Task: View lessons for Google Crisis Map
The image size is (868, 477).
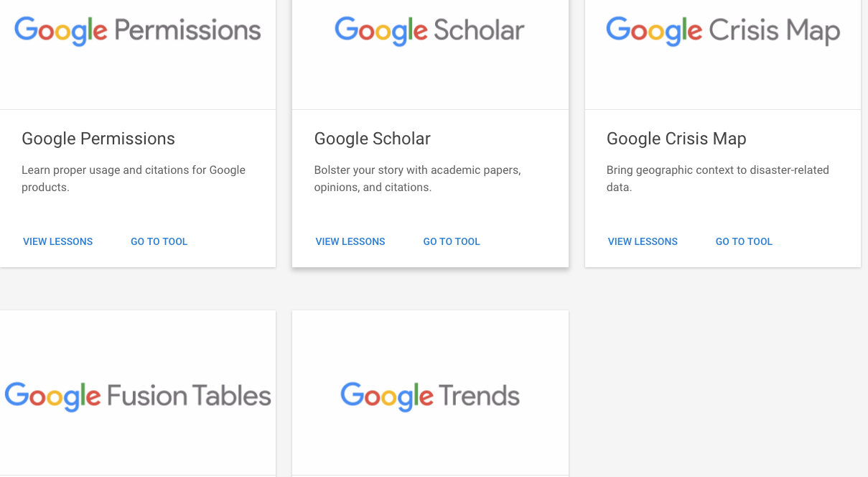Action: (x=643, y=241)
